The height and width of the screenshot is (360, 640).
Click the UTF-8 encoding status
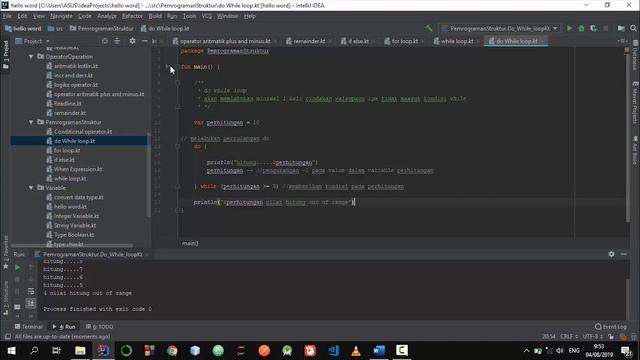(592, 337)
